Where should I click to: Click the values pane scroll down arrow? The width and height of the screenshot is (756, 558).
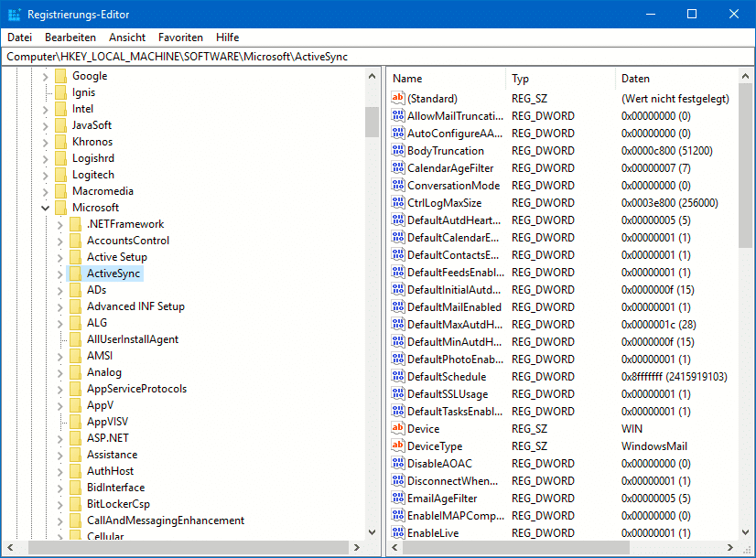click(x=745, y=532)
